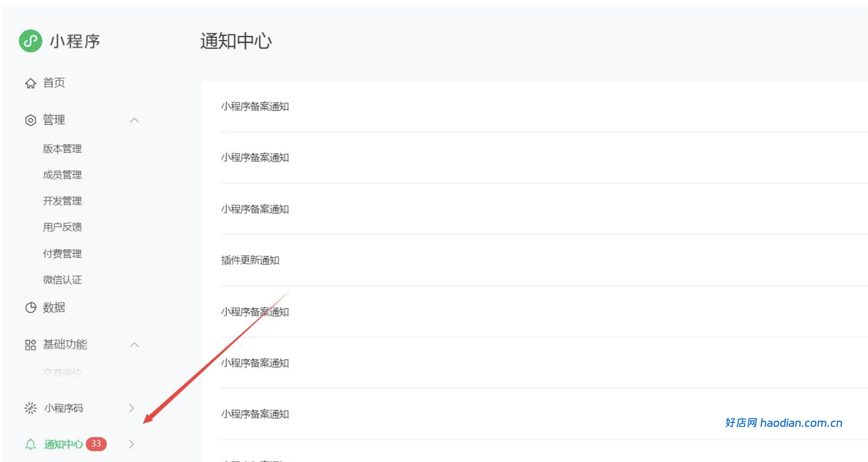
Task: Expand the 通知中心 arrow
Action: click(132, 444)
